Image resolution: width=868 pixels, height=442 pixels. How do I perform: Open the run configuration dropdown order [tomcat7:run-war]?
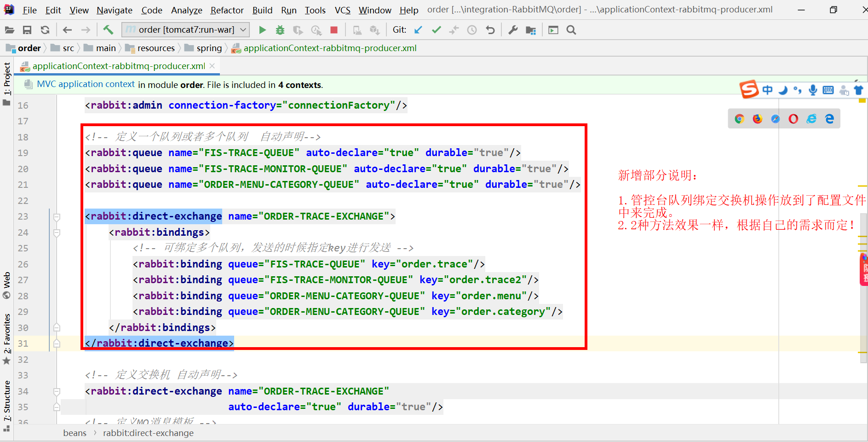[x=186, y=30]
